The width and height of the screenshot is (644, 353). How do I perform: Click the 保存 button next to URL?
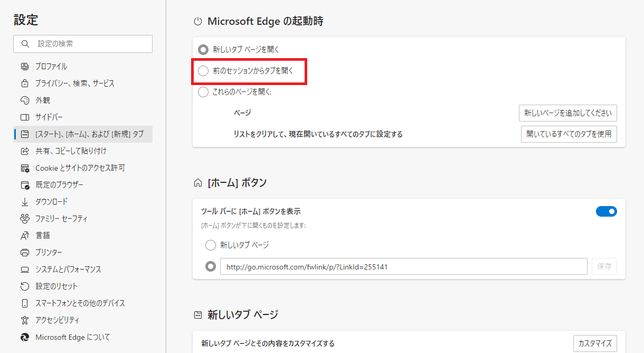click(x=604, y=266)
